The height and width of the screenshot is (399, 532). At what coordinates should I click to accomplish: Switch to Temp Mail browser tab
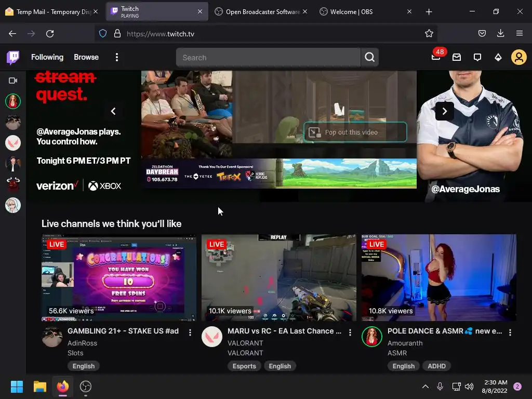51,11
